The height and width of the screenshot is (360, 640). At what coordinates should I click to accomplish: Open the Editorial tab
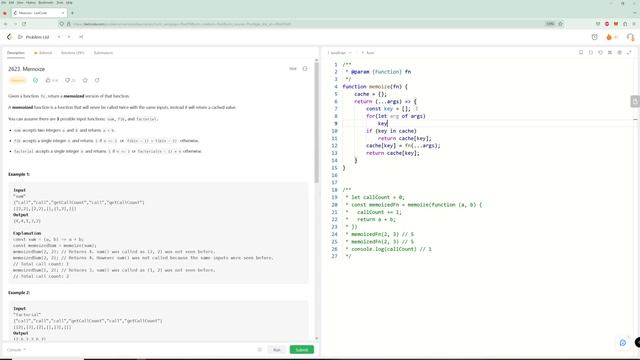click(43, 53)
